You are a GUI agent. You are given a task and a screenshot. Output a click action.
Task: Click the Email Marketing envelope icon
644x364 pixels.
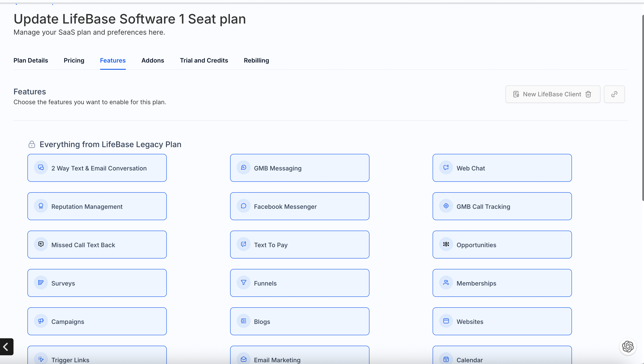[x=243, y=359]
